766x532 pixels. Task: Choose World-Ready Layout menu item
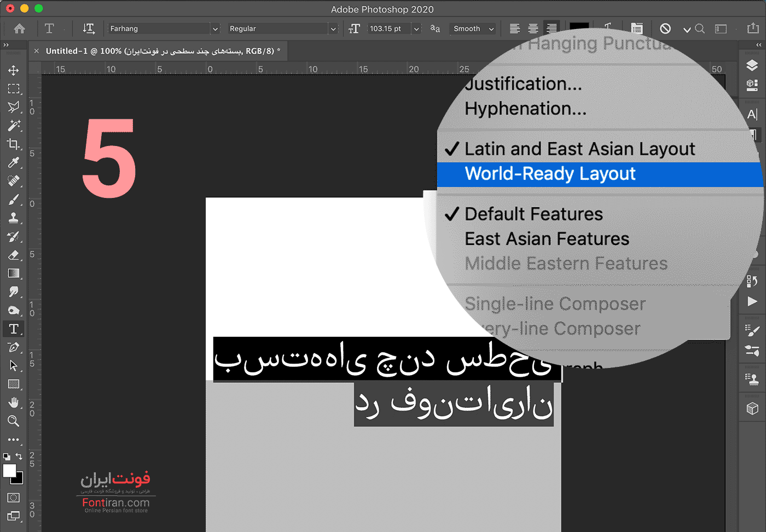pos(550,174)
